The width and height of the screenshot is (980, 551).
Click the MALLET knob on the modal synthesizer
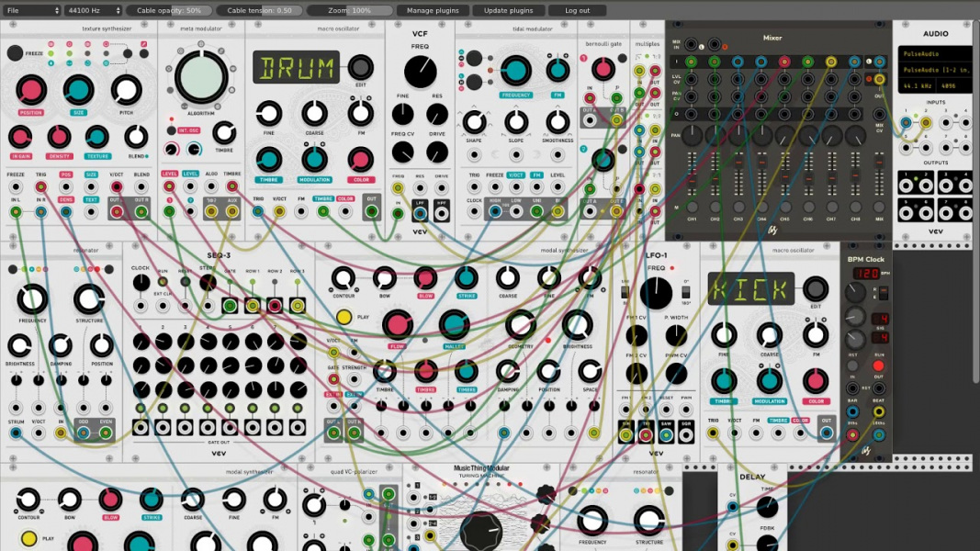[455, 325]
